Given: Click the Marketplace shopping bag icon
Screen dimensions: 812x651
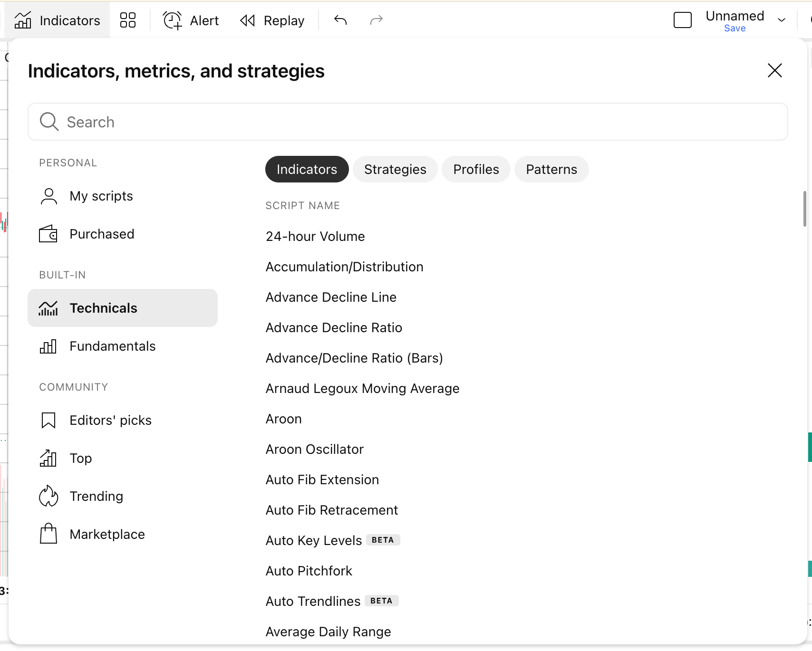Looking at the screenshot, I should tap(48, 534).
